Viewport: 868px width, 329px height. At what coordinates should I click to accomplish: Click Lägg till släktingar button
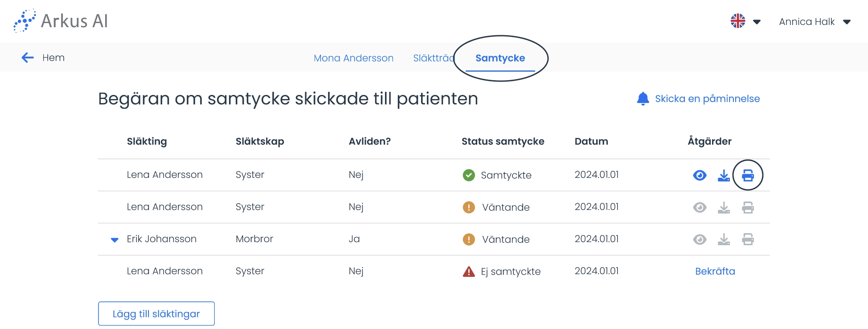pos(156,313)
